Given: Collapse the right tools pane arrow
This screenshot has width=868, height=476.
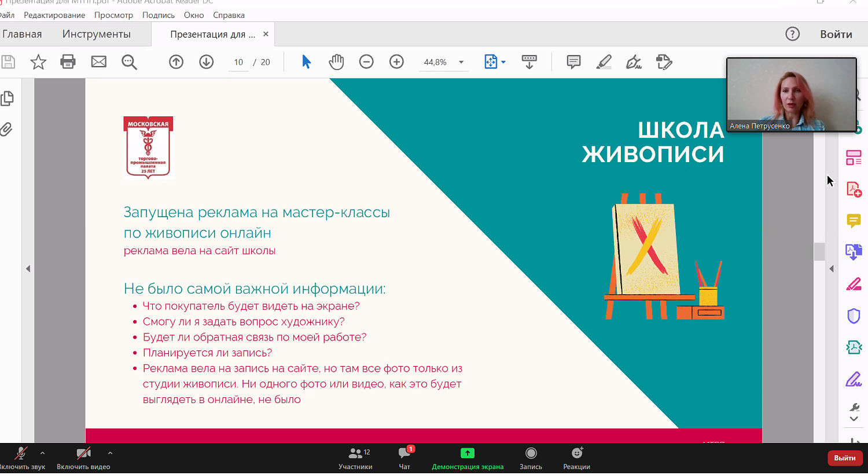Looking at the screenshot, I should tap(832, 269).
